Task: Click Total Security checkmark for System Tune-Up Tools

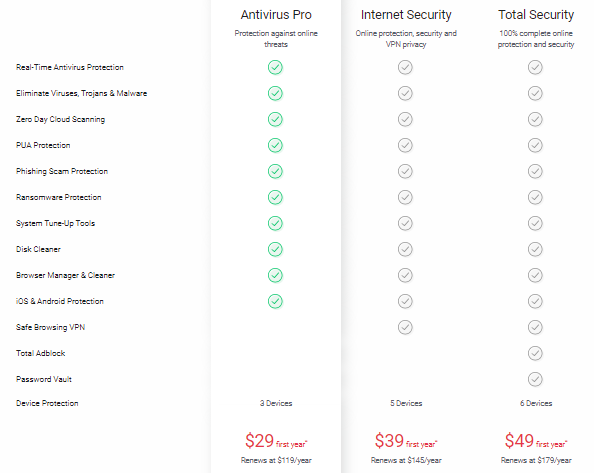Action: 535,223
